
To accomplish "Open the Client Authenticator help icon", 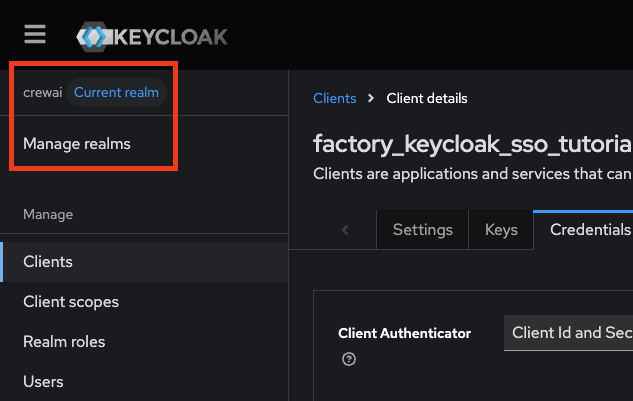I will click(x=349, y=359).
